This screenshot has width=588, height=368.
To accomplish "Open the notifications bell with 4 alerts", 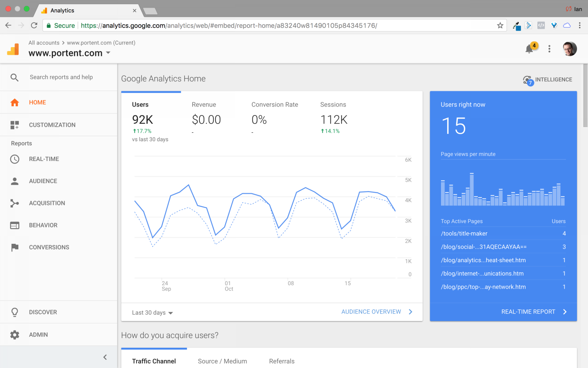I will point(529,49).
